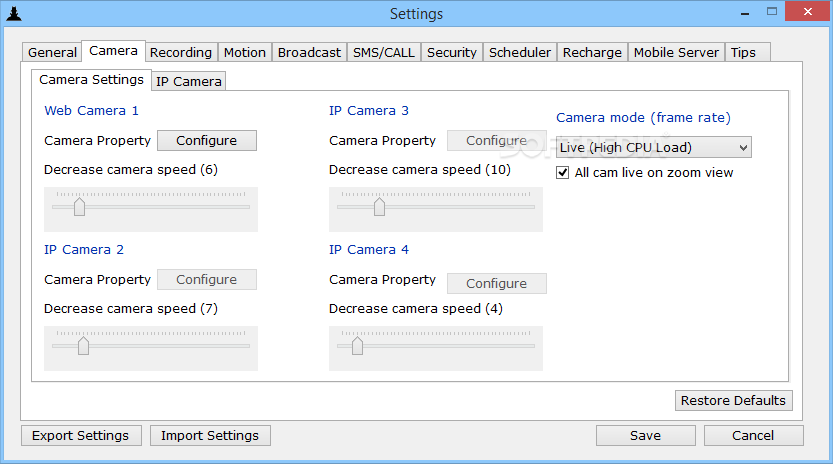Click Import Settings button

(x=210, y=435)
